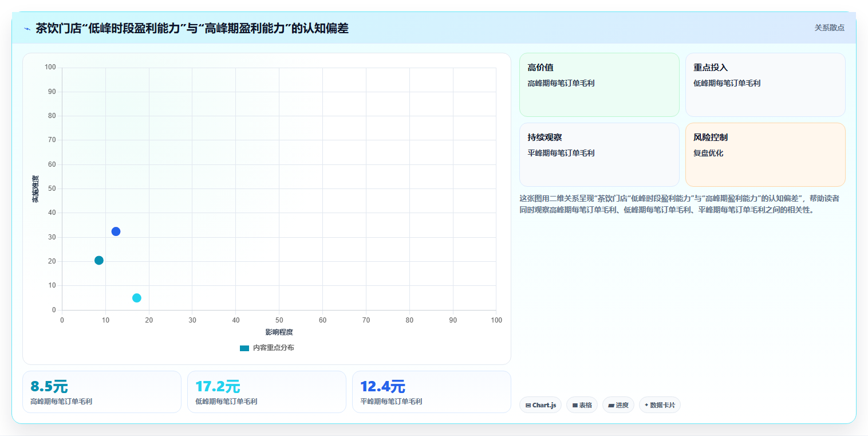This screenshot has height=436, width=868.
Task: Click the 8.5元 metric value
Action: coord(49,386)
